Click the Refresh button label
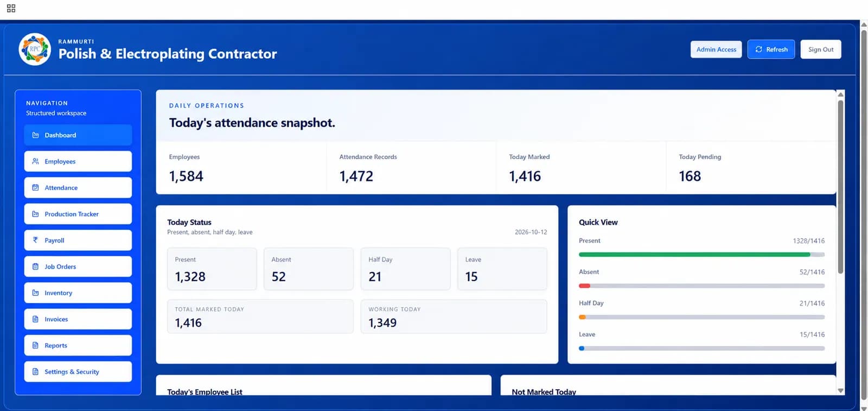Screen dimensions: 868x411 (x=777, y=49)
